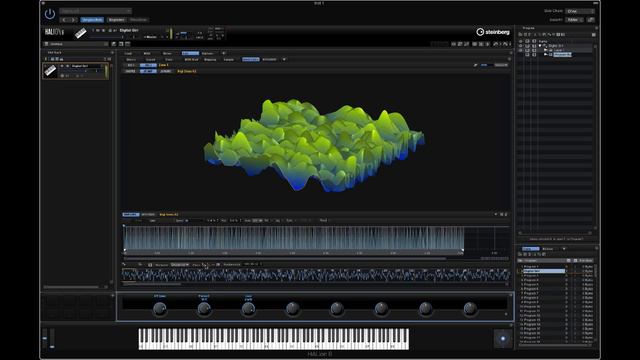Click the HALion 6 logo

coord(54,32)
